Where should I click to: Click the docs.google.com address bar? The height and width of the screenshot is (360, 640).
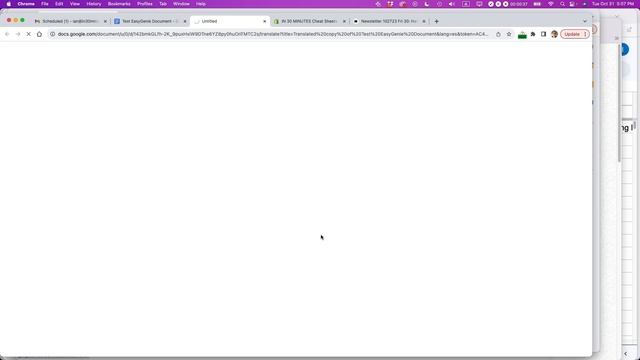(273, 34)
